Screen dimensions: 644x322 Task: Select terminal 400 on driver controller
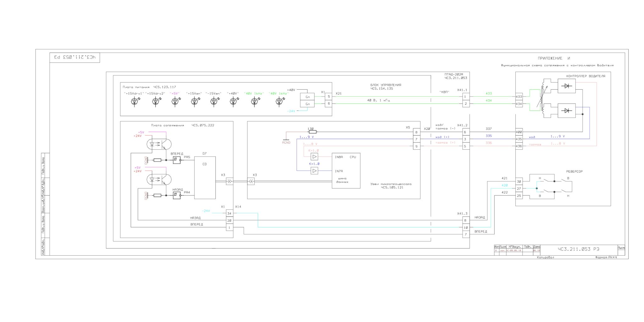pos(519,132)
